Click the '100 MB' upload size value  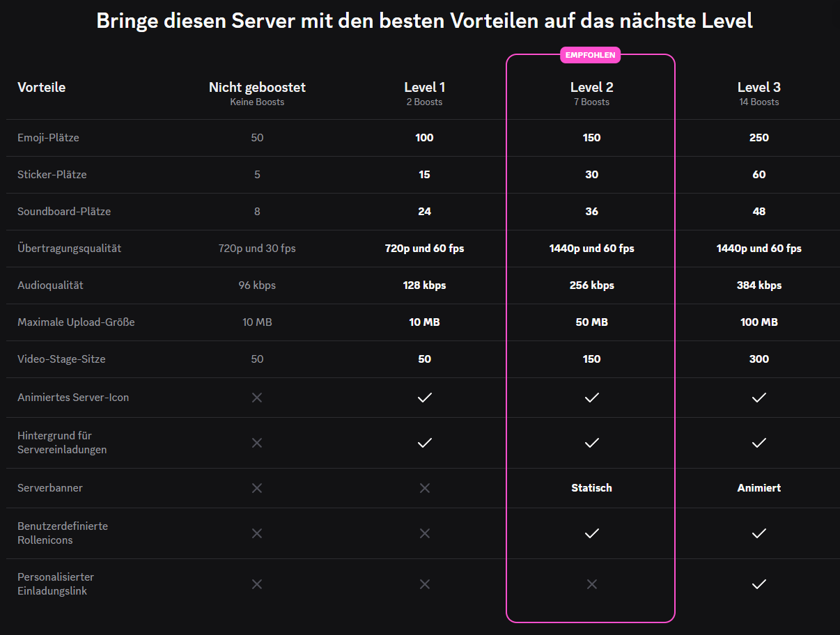tap(759, 322)
